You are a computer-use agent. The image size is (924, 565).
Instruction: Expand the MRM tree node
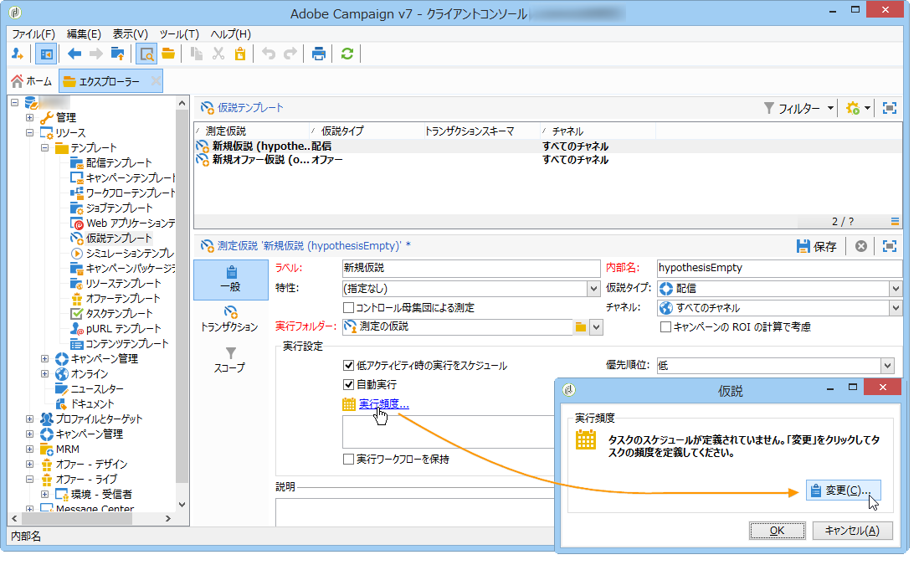pos(29,449)
